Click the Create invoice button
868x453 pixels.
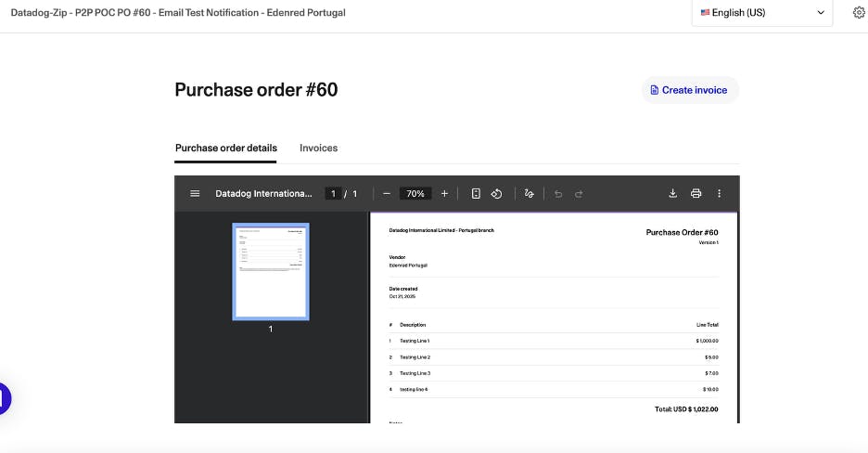point(690,90)
